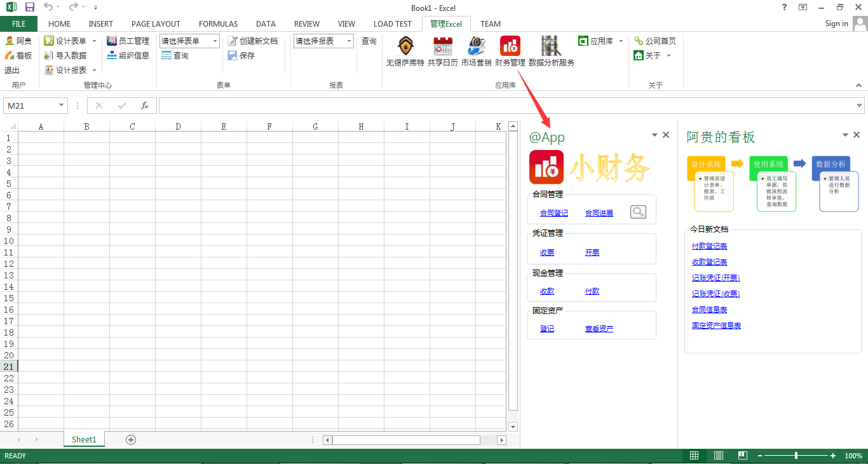Switch to Page Break Preview in the status bar
This screenshot has height=464, width=868.
742,456
